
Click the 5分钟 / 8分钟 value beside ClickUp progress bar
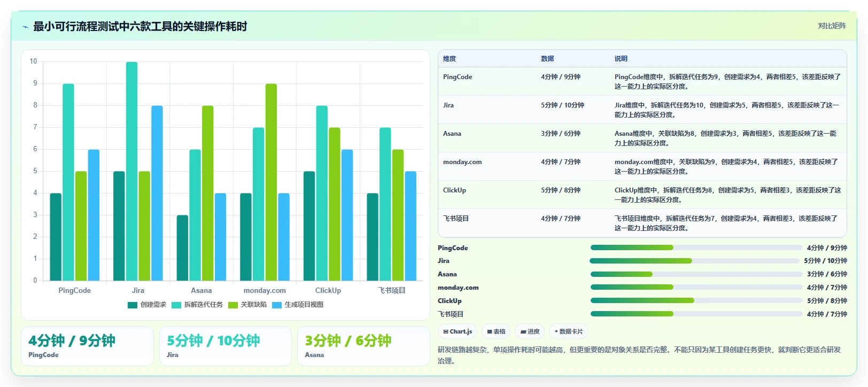click(827, 301)
